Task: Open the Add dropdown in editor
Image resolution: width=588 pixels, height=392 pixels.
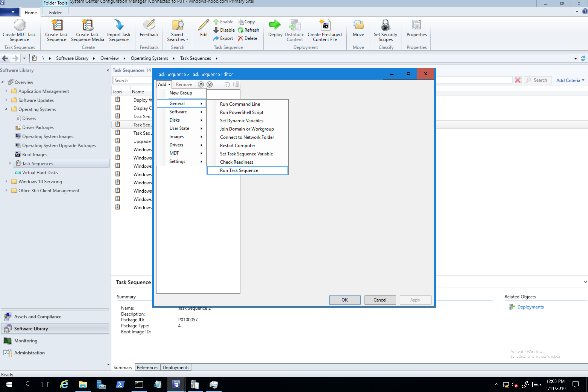Action: point(164,84)
